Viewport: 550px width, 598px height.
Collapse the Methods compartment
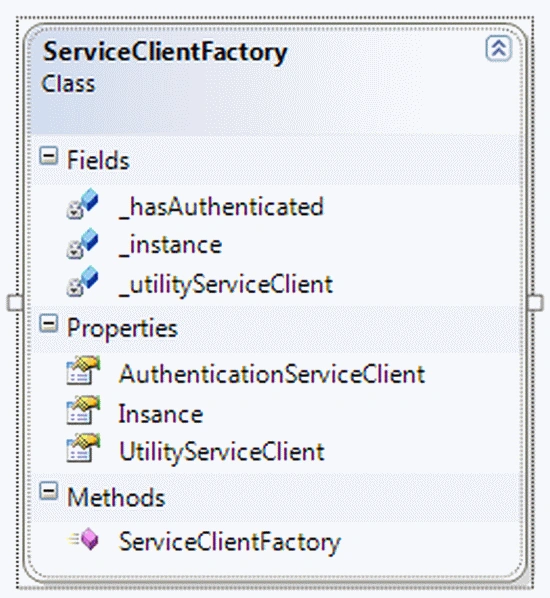click(x=49, y=491)
